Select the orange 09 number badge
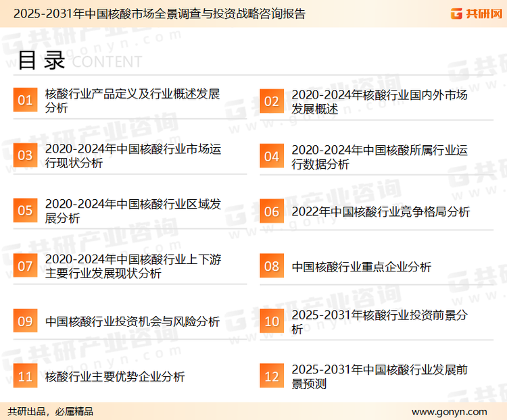 click(25, 321)
